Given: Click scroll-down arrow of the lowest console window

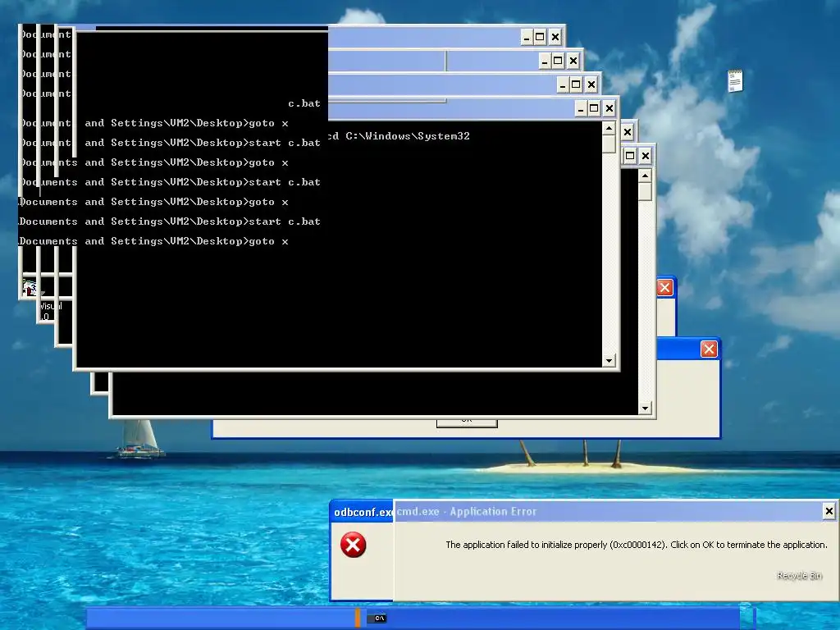Looking at the screenshot, I should (645, 409).
